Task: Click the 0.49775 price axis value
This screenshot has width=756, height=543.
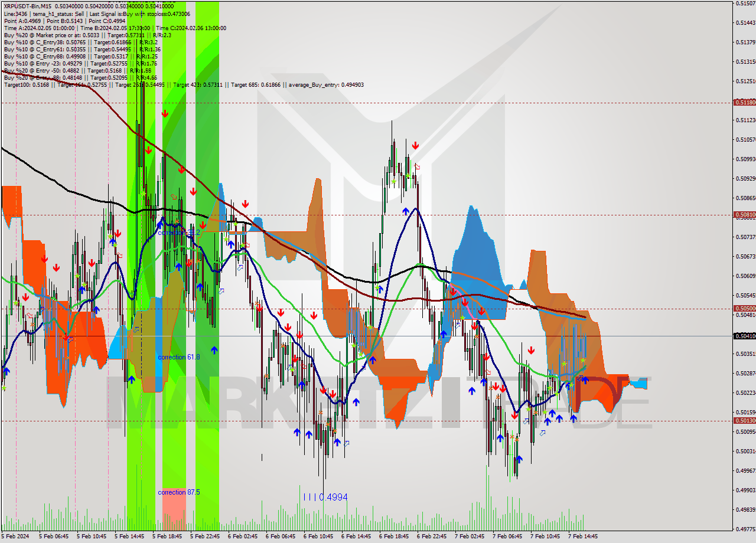Action: (745, 529)
